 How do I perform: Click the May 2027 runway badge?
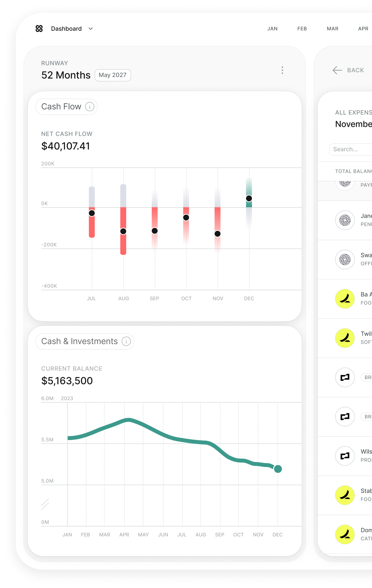(113, 75)
